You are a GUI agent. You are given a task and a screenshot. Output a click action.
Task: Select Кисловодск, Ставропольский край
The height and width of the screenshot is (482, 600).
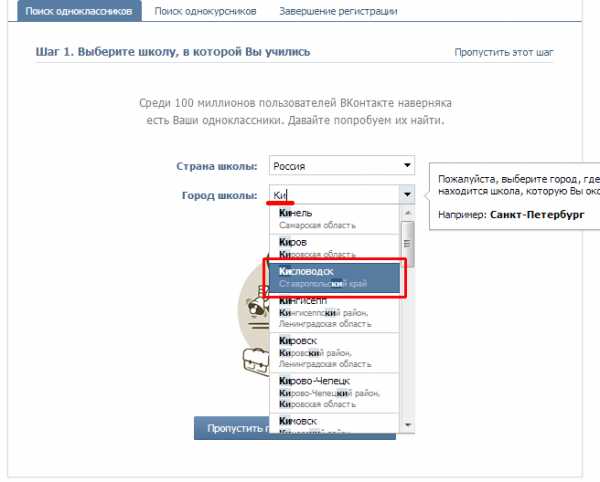point(334,278)
